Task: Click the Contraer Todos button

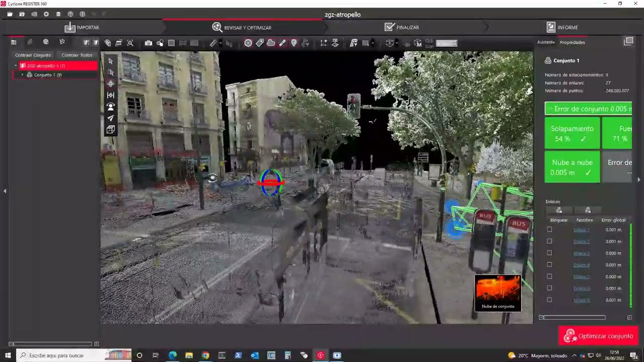Action: [x=77, y=55]
